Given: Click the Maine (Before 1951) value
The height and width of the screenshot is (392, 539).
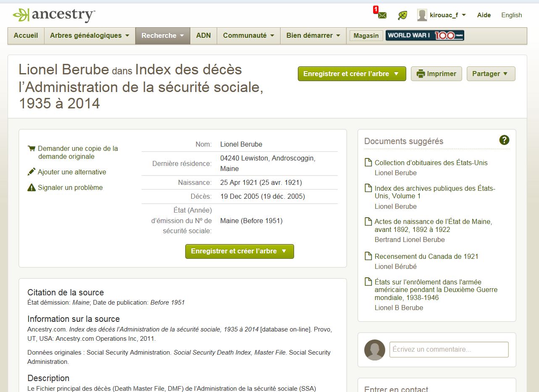Looking at the screenshot, I should point(251,221).
